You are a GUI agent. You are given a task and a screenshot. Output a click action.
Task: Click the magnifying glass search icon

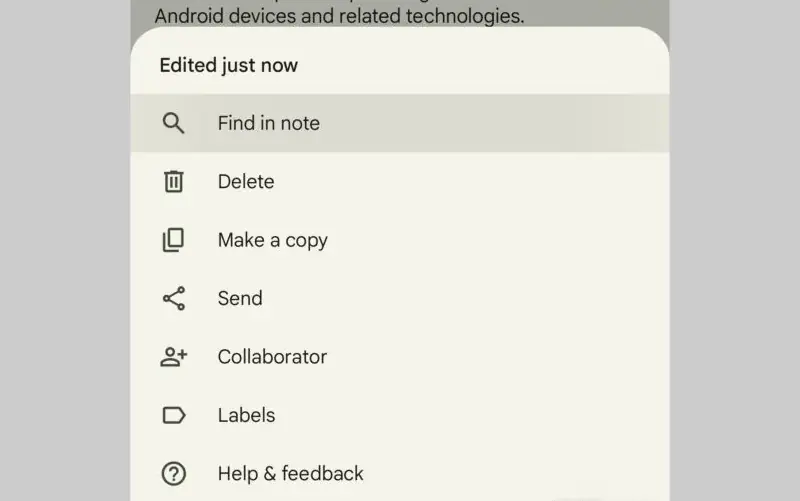coord(173,123)
